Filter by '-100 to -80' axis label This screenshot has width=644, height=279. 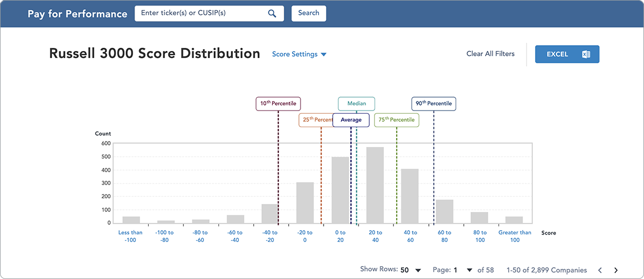click(x=165, y=236)
